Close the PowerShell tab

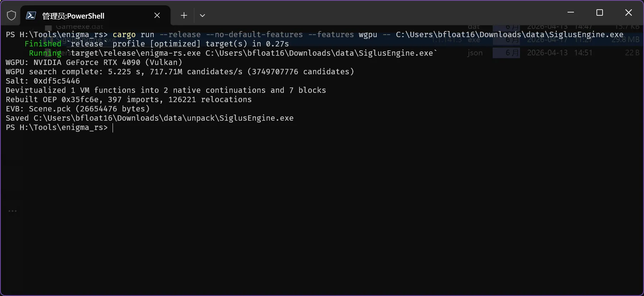coord(157,15)
